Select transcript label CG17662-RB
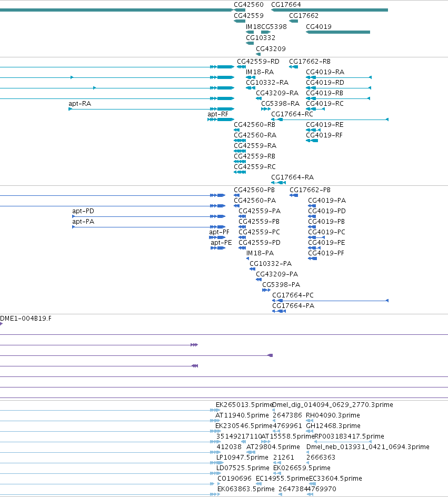Screen dimensions: 448x497 click(310, 62)
